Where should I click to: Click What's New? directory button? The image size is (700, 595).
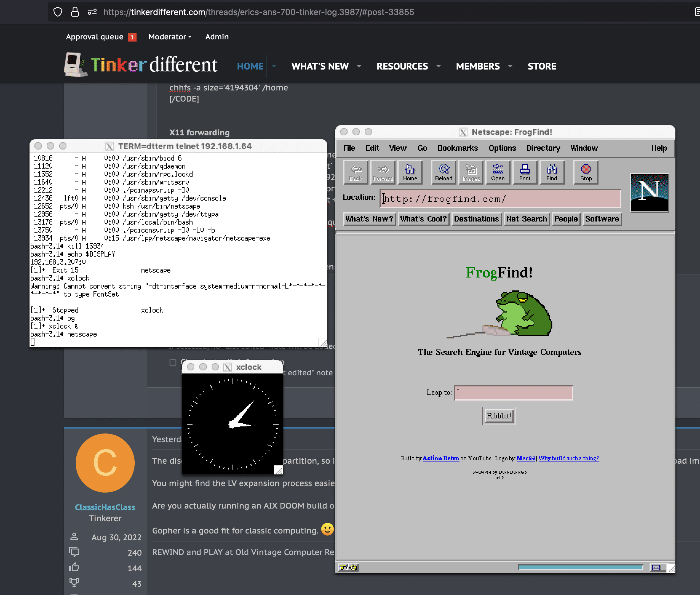pos(369,219)
